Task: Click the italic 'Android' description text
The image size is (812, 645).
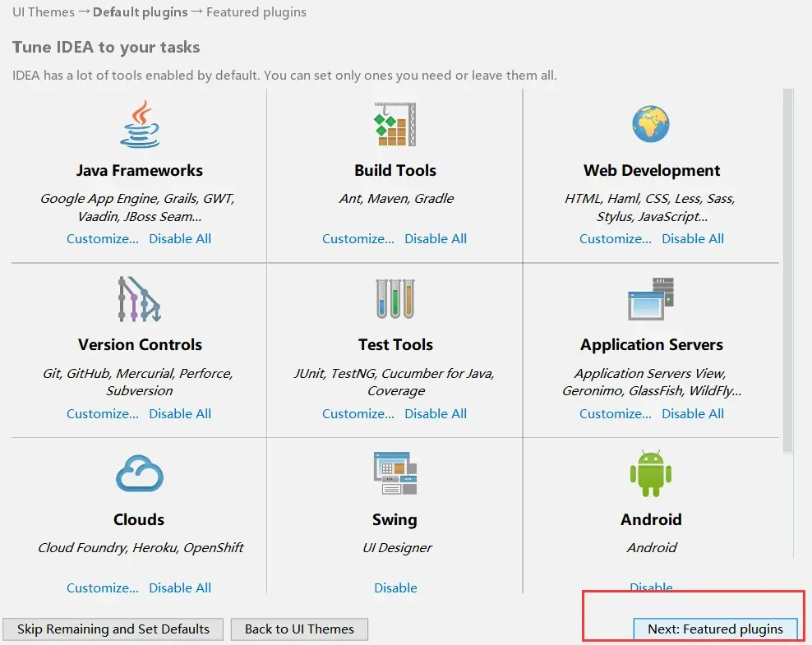Action: click(652, 548)
